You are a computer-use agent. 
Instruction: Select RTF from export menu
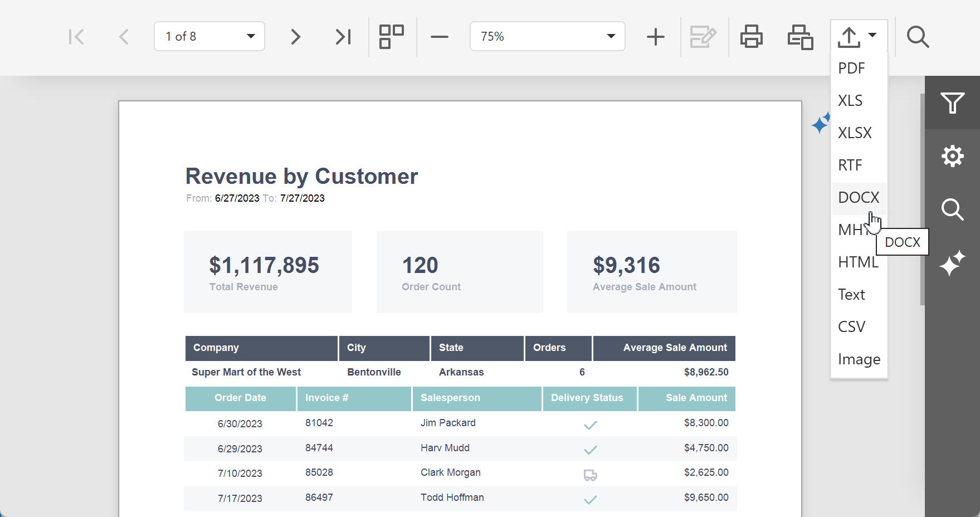click(x=859, y=165)
